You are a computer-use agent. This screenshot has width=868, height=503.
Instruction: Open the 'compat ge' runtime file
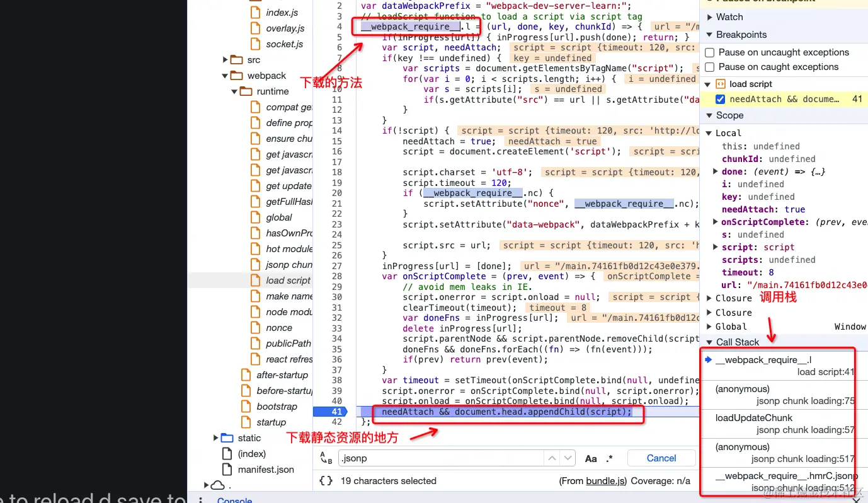(x=289, y=107)
